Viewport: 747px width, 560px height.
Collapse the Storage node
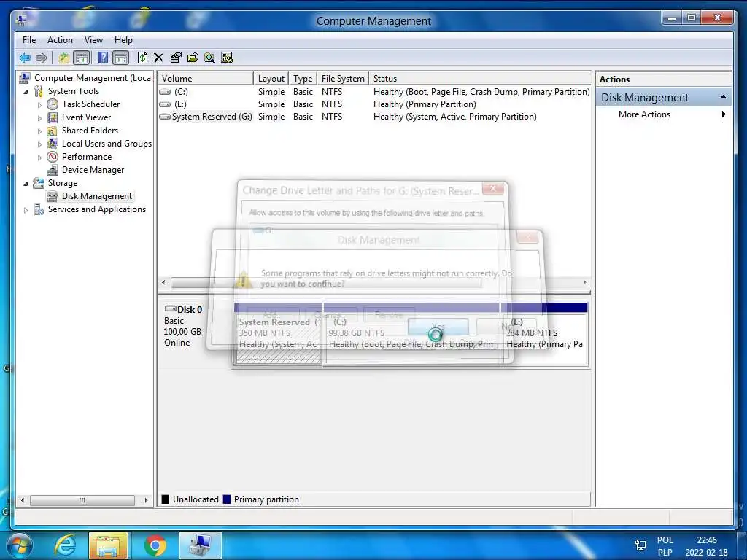pos(26,183)
